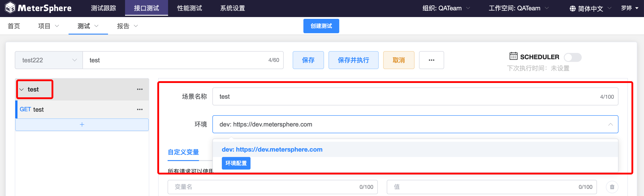Open the ellipsis menu beside 取消

(431, 60)
